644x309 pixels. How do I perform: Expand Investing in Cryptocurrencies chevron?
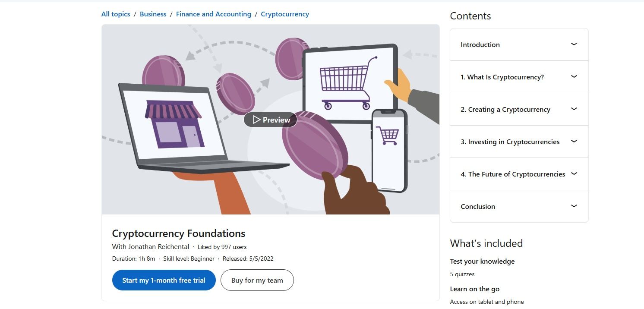tap(574, 141)
